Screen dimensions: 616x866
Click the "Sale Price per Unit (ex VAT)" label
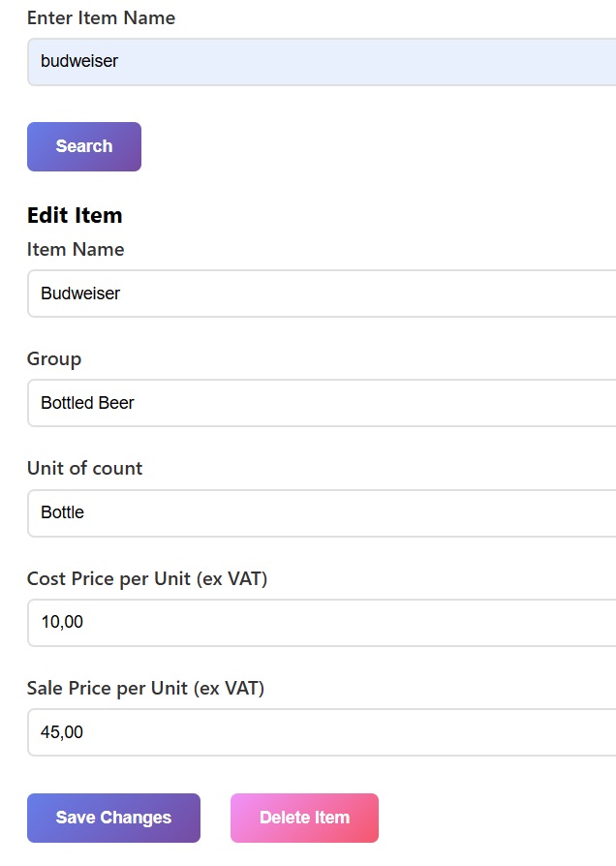[145, 688]
